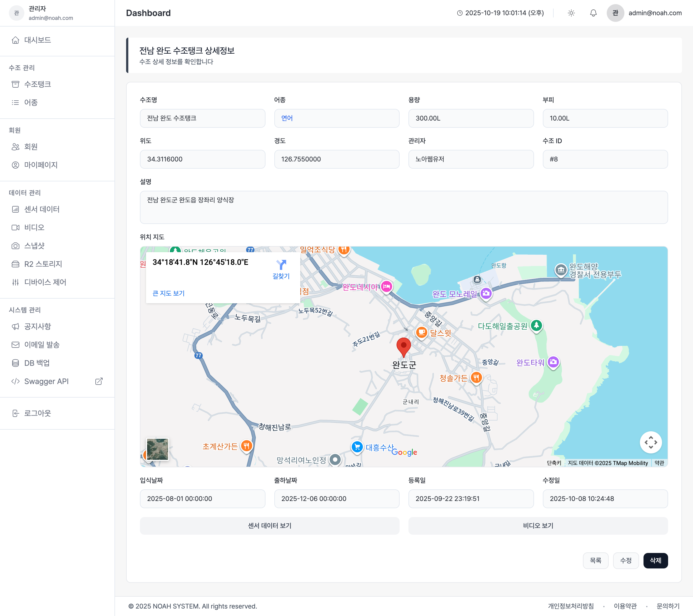
Task: Open 디바이스 제어 menu item
Action: click(x=45, y=282)
